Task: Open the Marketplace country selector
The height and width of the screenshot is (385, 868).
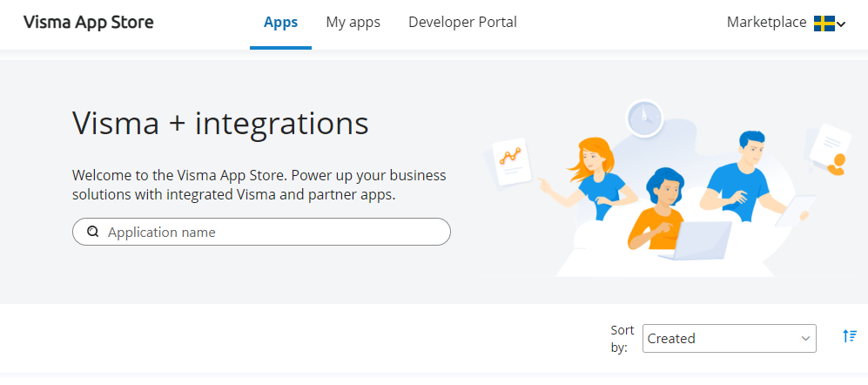Action: click(x=786, y=23)
